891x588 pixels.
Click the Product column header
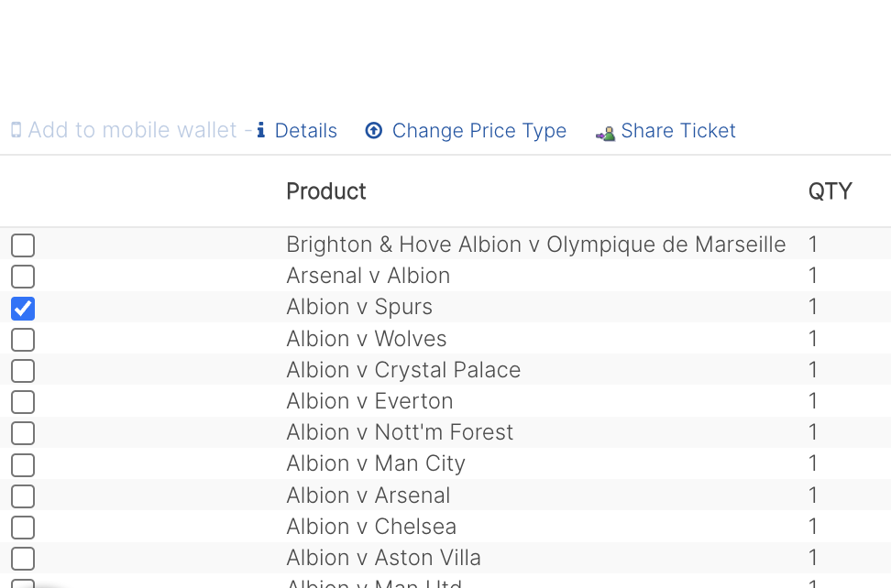tap(326, 191)
